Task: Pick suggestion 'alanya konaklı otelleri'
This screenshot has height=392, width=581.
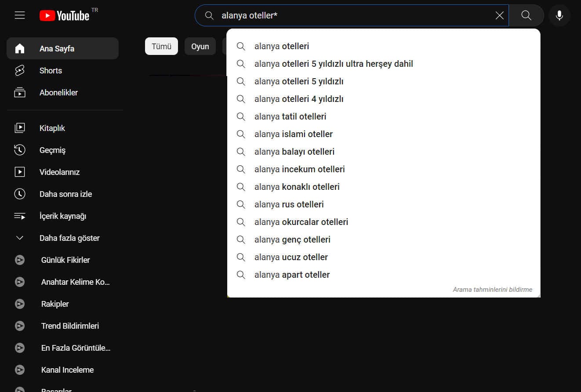Action: click(x=383, y=187)
